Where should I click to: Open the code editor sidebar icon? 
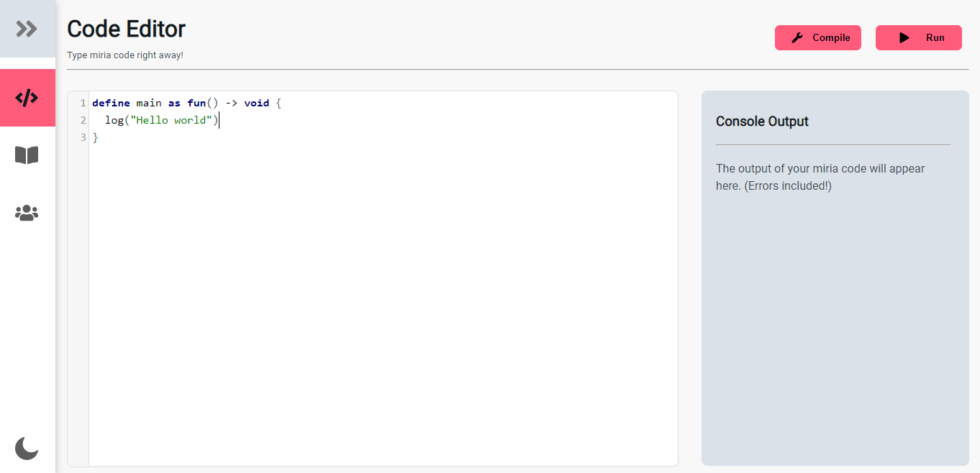(27, 98)
